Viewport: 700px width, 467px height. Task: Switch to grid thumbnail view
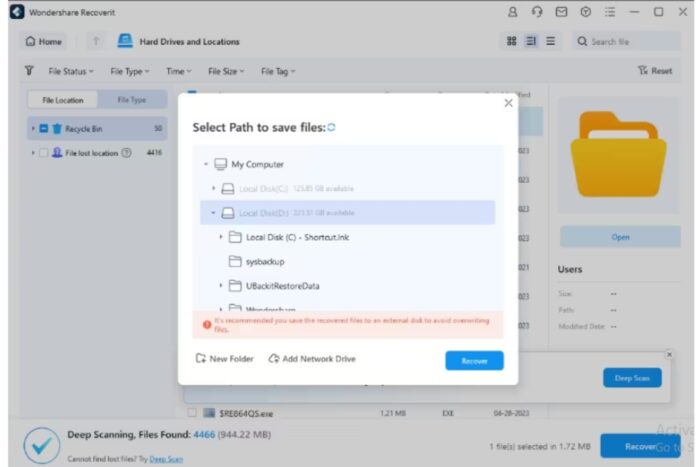[512, 41]
